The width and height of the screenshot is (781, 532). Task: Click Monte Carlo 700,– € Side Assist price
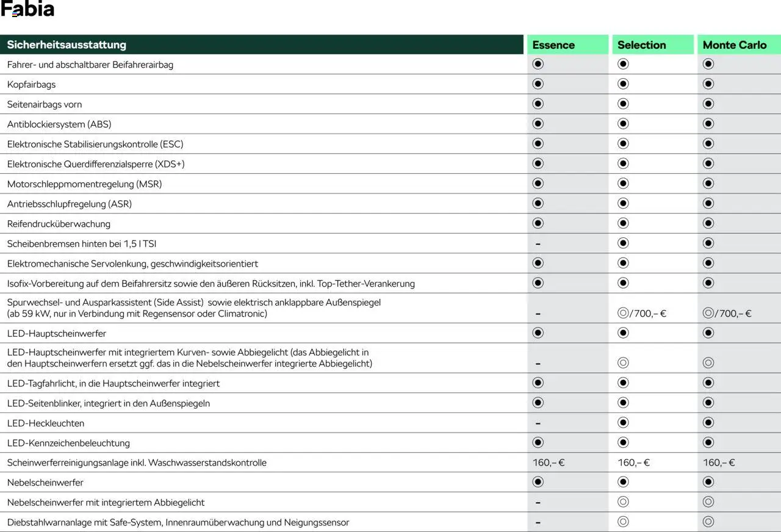click(734, 314)
